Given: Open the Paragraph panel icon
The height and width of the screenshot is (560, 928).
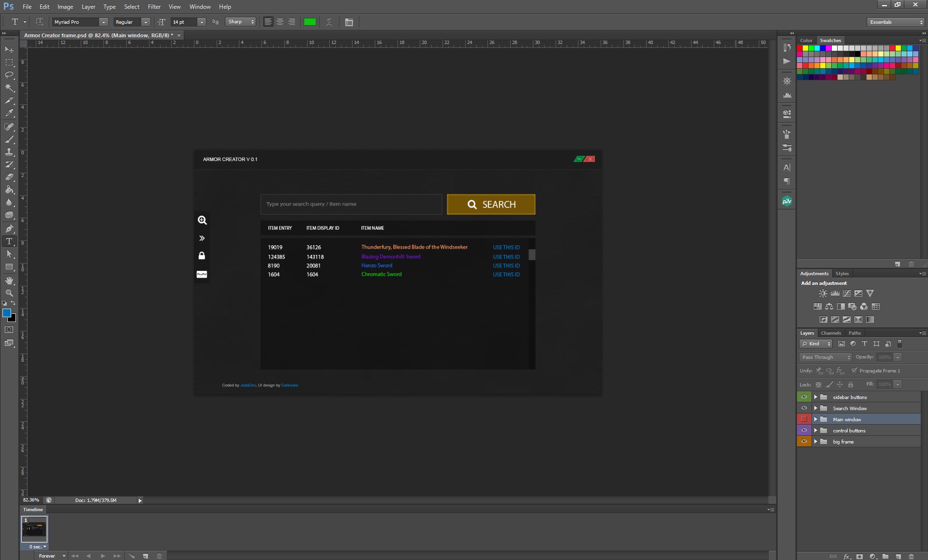Looking at the screenshot, I should pos(787,181).
